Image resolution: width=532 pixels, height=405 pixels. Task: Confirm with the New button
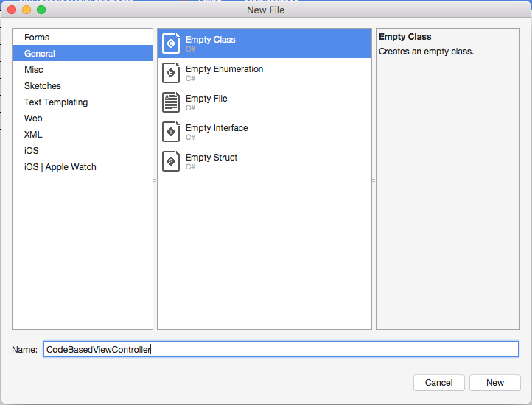(495, 383)
